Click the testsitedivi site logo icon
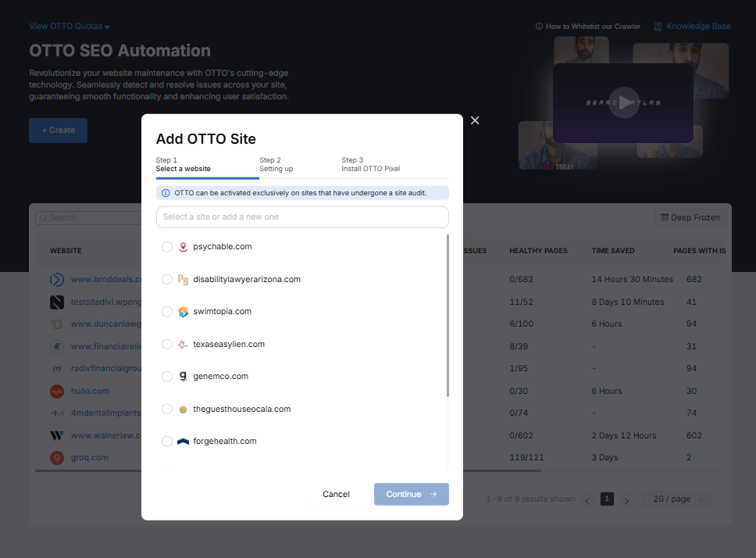Image resolution: width=756 pixels, height=558 pixels. pos(57,302)
